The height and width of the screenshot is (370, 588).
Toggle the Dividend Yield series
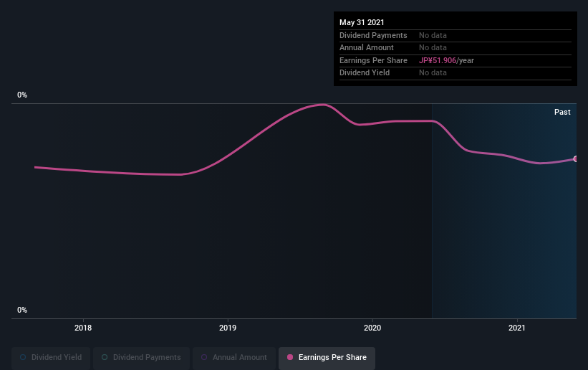pos(51,357)
